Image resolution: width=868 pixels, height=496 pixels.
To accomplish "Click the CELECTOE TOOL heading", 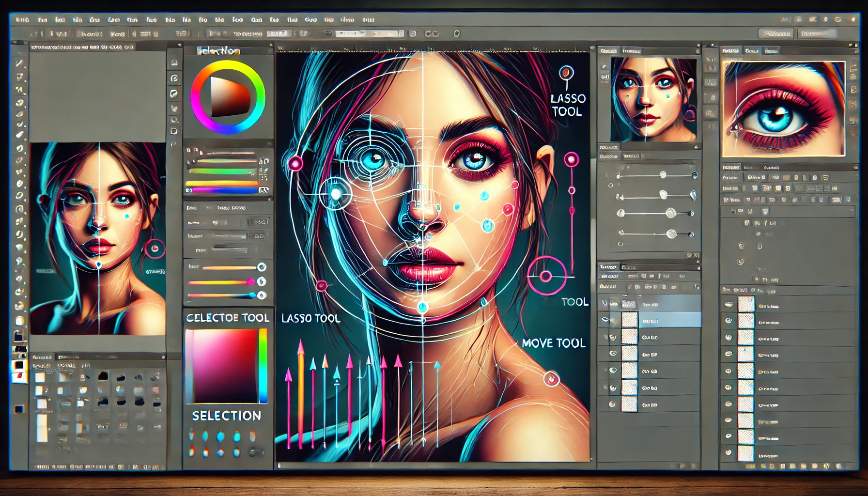I will [x=228, y=318].
